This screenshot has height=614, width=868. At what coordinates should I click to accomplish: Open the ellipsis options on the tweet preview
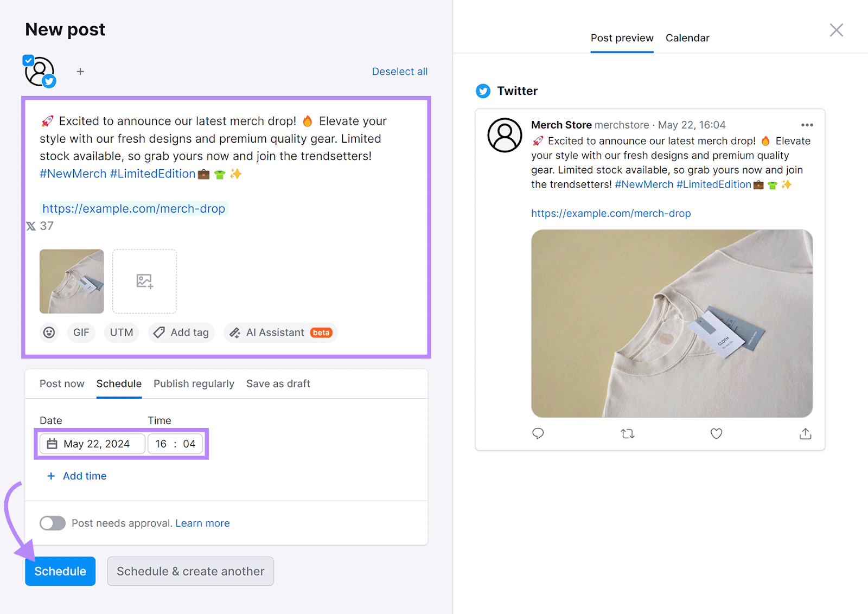click(x=807, y=125)
